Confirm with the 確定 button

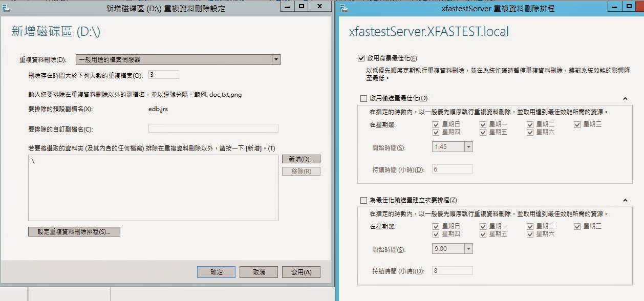pyautogui.click(x=216, y=272)
